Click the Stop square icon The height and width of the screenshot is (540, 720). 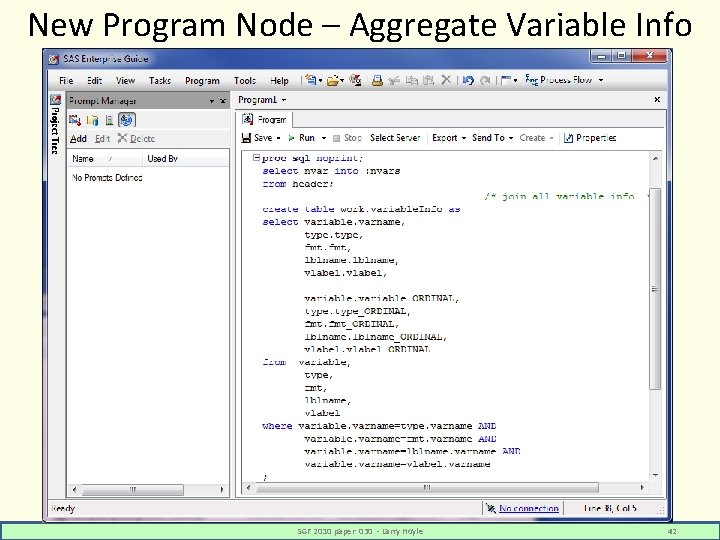coord(336,138)
